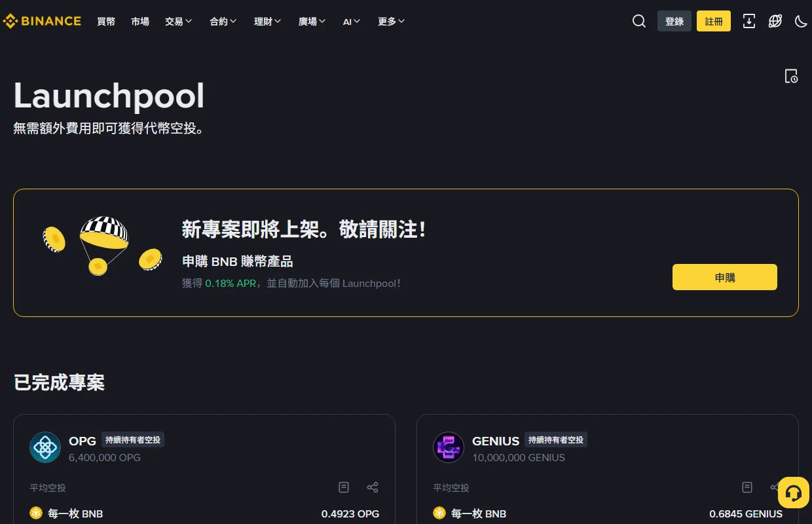Open the 市場 menu item
This screenshot has height=524, width=812.
coord(140,22)
